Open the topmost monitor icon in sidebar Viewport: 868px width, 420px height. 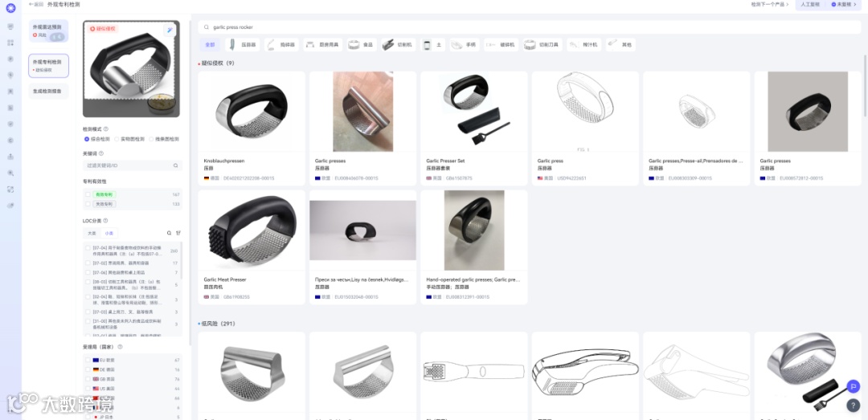coord(10,27)
